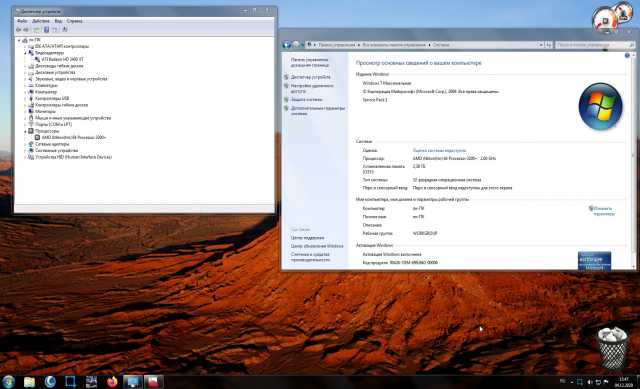Click Изменить параметры (change settings) link
This screenshot has height=389, width=640.
click(x=604, y=211)
